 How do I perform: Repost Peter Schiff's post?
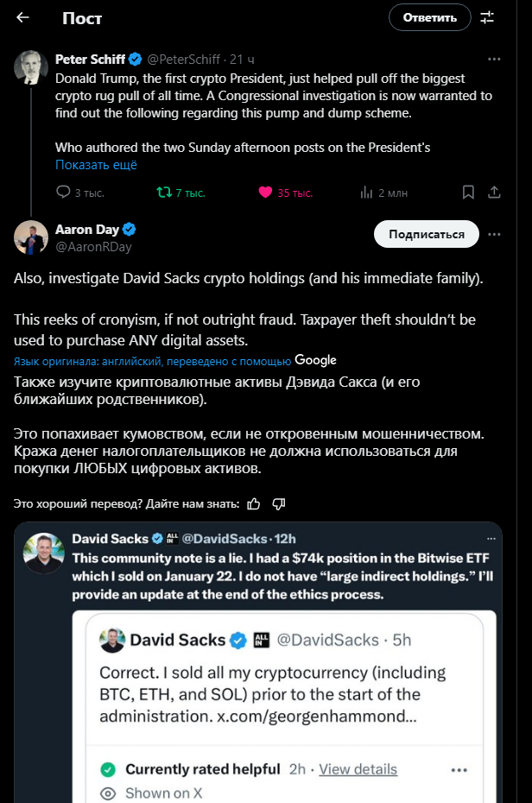pos(164,193)
